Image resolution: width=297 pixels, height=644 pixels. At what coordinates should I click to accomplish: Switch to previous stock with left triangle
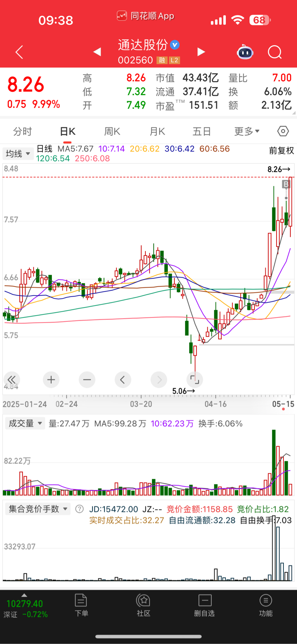pyautogui.click(x=97, y=52)
